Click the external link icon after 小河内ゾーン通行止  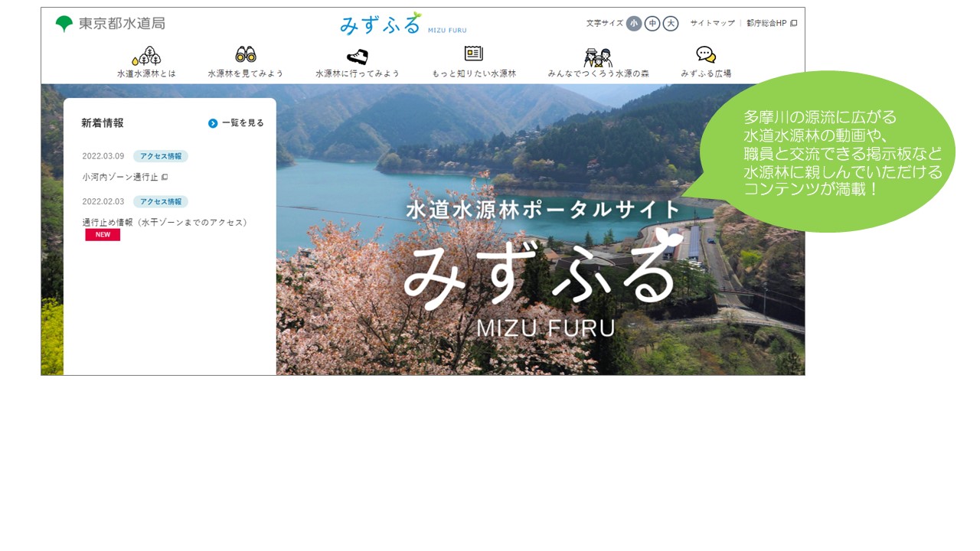click(165, 177)
